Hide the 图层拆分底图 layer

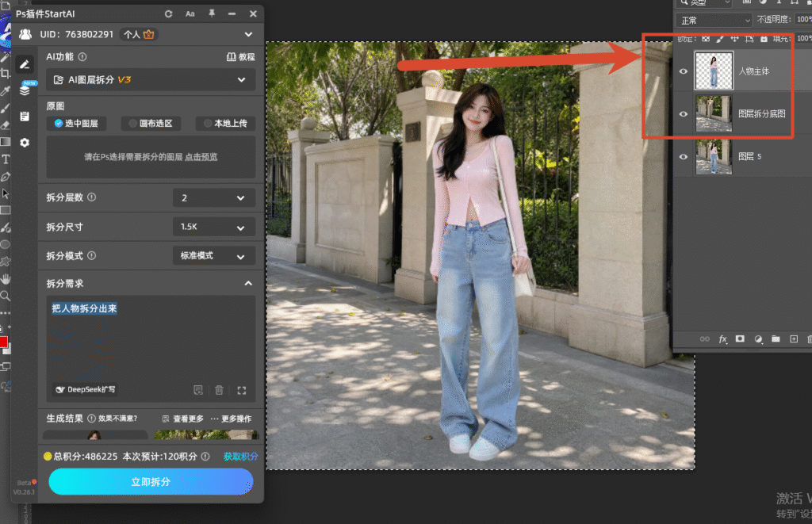point(683,114)
